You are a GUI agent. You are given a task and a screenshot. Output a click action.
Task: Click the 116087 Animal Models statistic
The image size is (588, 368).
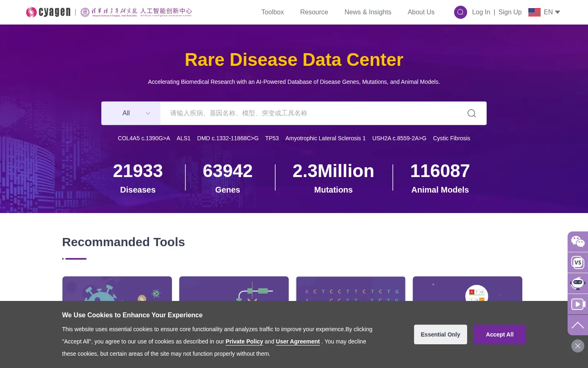tap(440, 178)
